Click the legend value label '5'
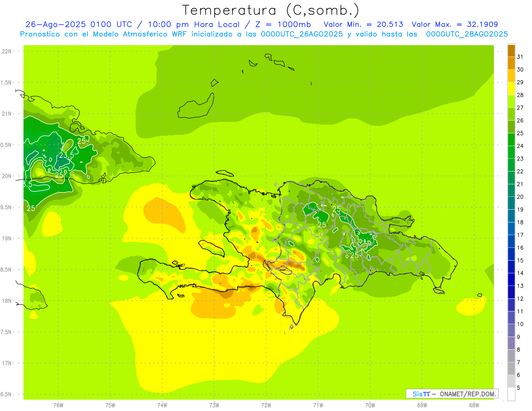This screenshot has height=411, width=532. tap(519, 388)
